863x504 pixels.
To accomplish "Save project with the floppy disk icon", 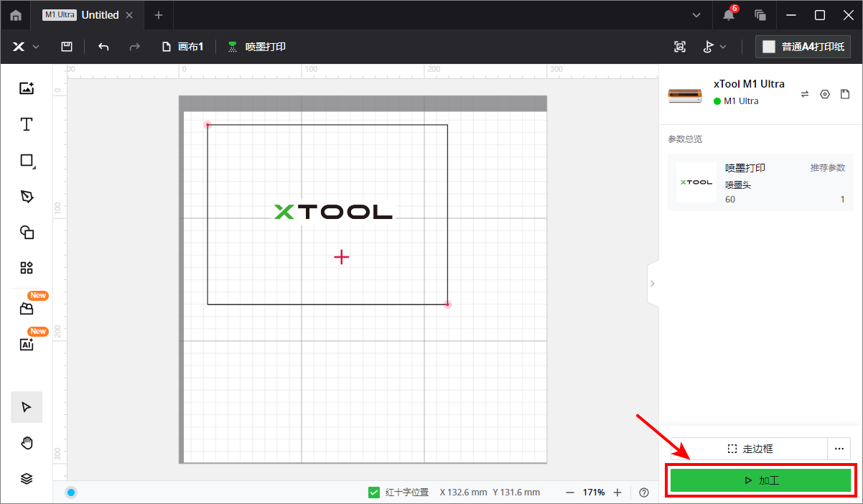I will pos(67,47).
